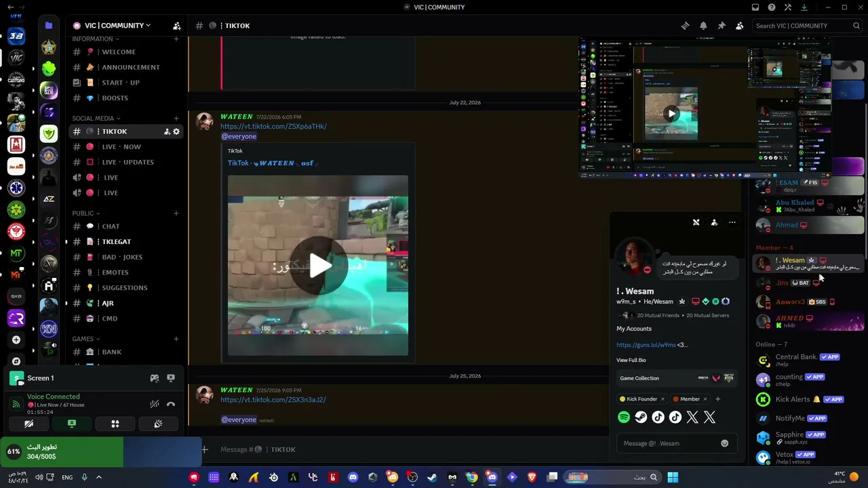This screenshot has height=488, width=868.
Task: Collapse the SOCIAL MEDIA category
Action: [x=96, y=119]
